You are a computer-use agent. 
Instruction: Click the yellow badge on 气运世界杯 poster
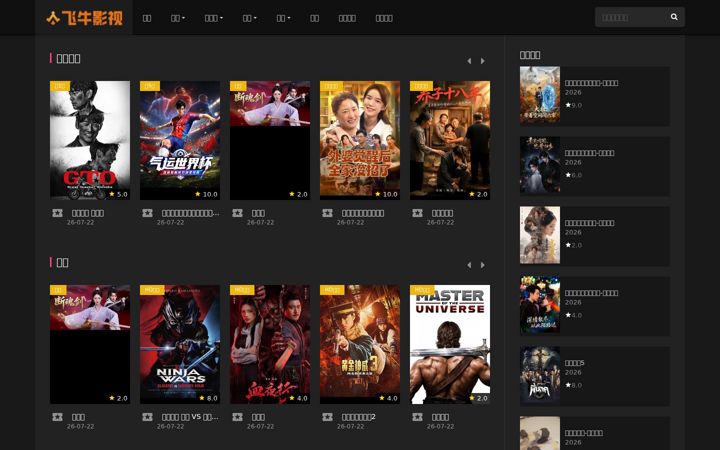[150, 86]
